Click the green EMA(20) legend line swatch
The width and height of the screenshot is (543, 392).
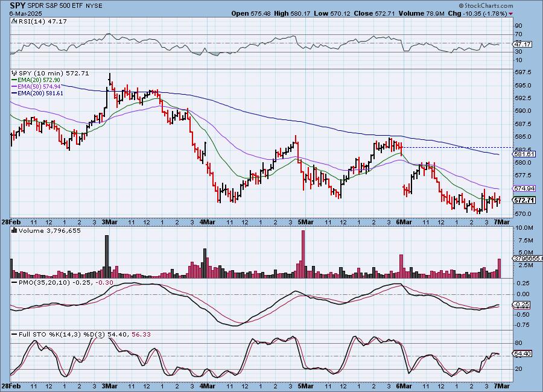[x=14, y=80]
